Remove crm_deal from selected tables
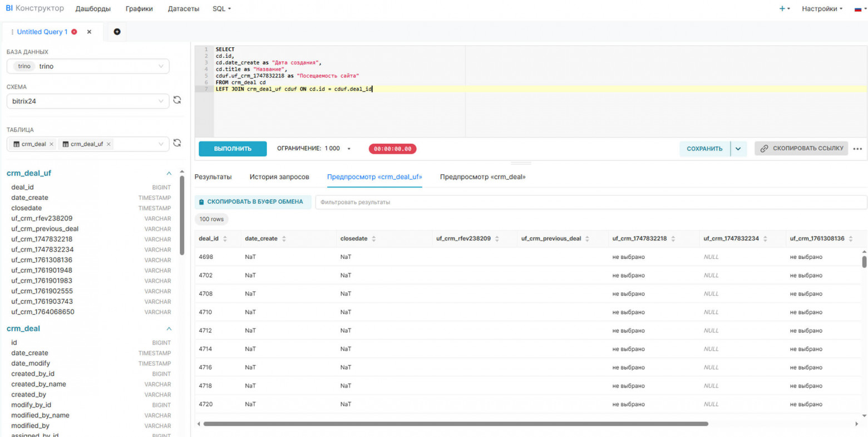Image resolution: width=868 pixels, height=437 pixels. pyautogui.click(x=52, y=144)
